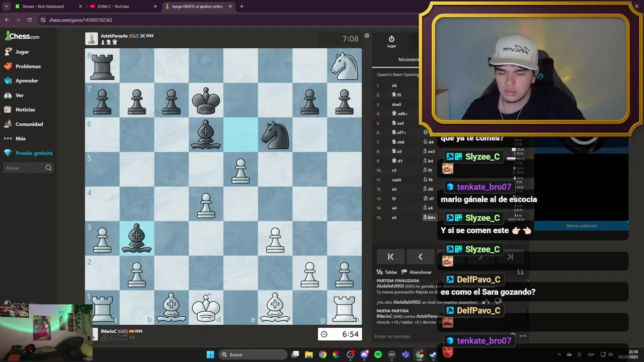Image resolution: width=644 pixels, height=362 pixels.
Task: Show hidden system tray icons
Action: pyautogui.click(x=558, y=354)
